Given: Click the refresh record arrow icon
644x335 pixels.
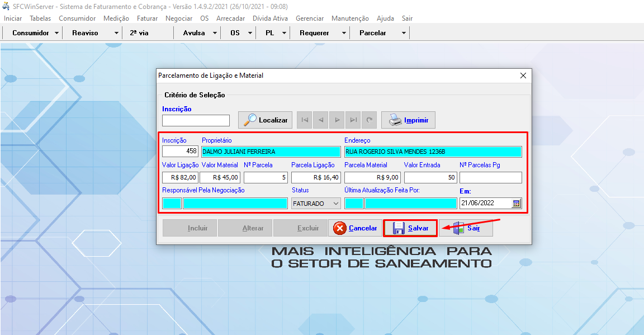Looking at the screenshot, I should coord(370,120).
